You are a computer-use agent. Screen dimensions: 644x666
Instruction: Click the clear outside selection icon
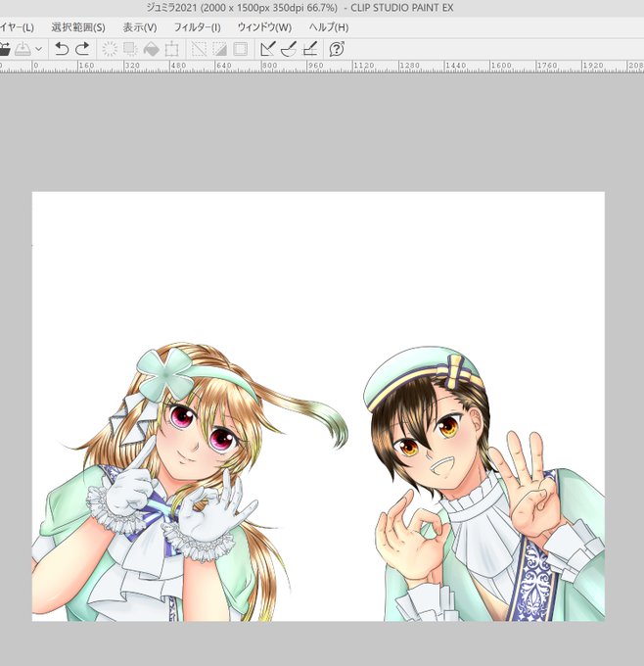130,49
